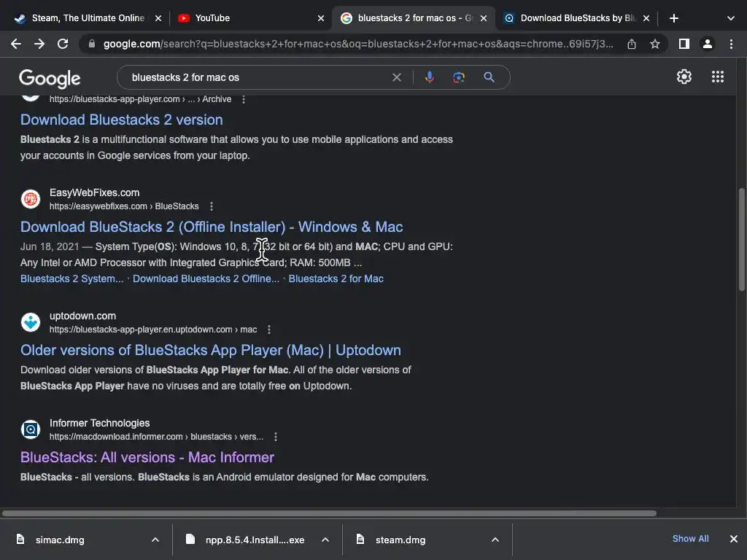Share this page from the address bar

[632, 44]
